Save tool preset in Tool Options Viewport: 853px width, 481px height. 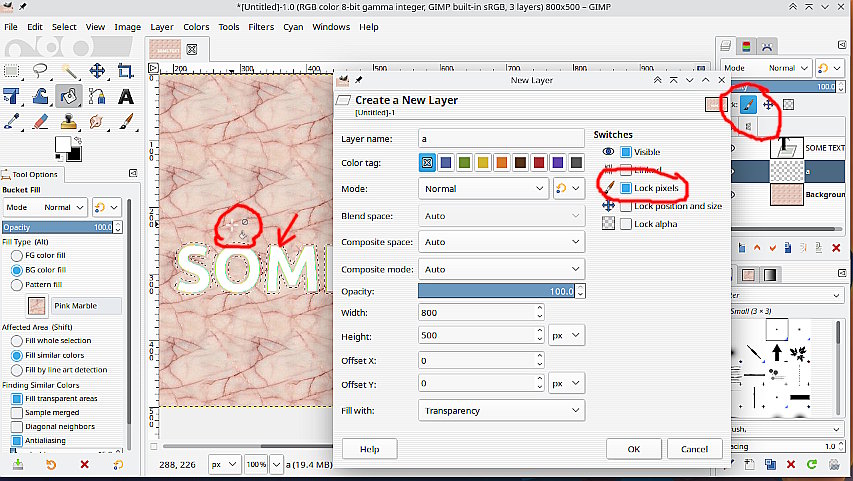click(x=18, y=464)
